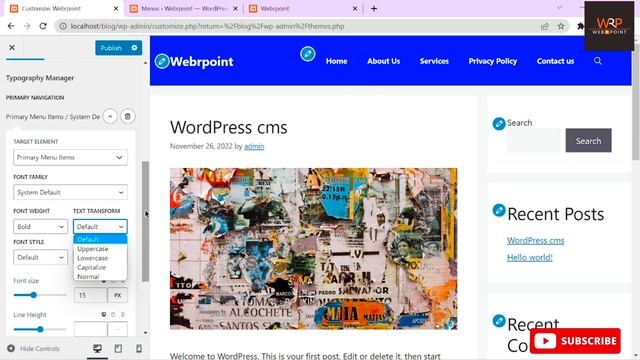Change the font size unit PX

(118, 295)
